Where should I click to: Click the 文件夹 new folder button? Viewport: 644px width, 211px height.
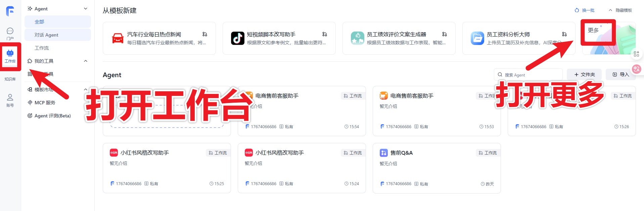pos(584,74)
